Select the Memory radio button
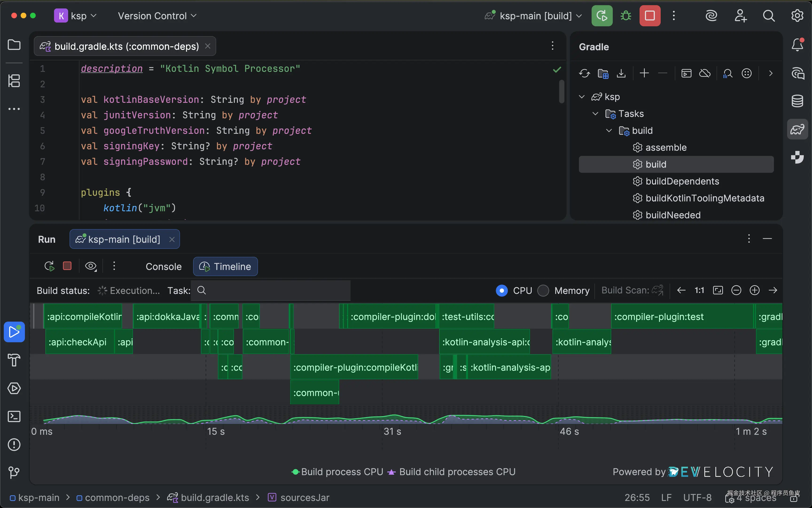This screenshot has height=508, width=812. 543,291
